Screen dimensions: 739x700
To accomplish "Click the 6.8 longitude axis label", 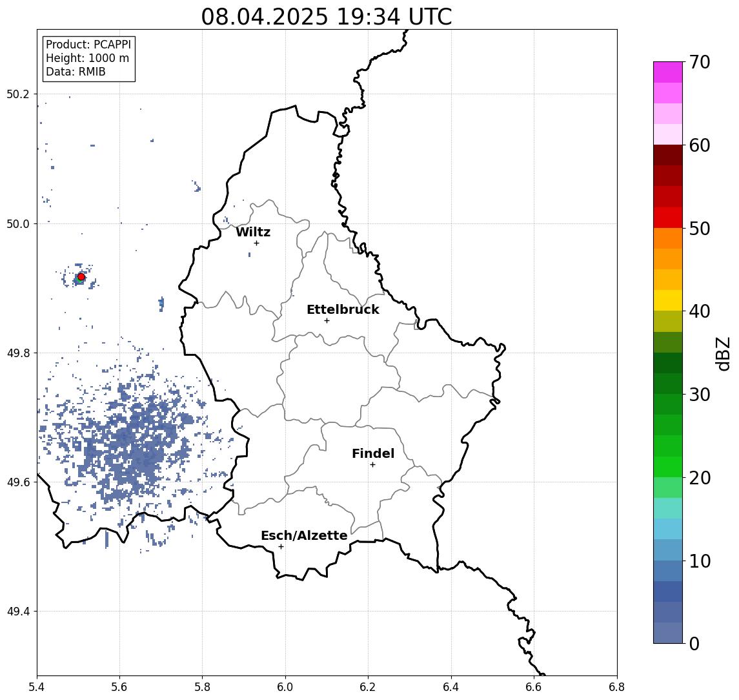I will [617, 687].
